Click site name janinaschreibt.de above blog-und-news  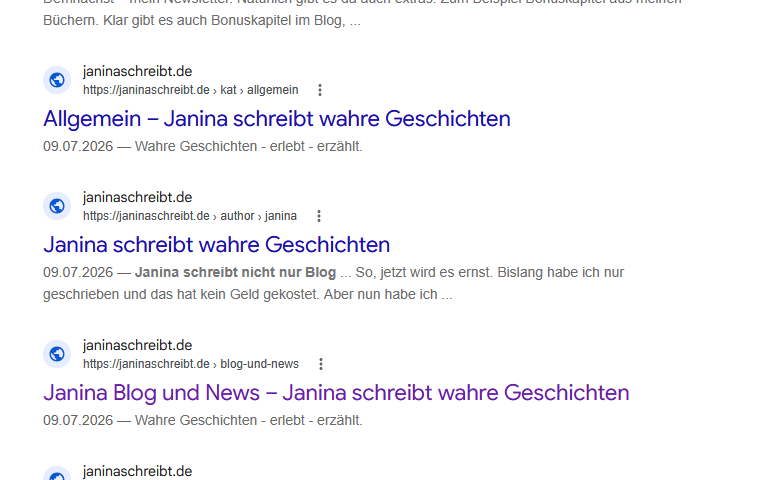click(x=137, y=345)
